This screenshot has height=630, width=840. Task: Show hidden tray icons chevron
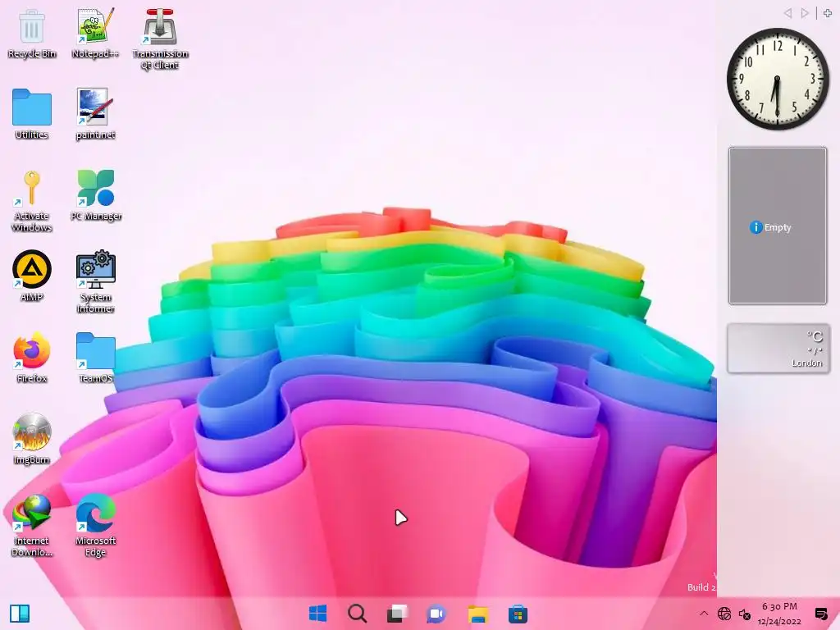click(x=704, y=614)
